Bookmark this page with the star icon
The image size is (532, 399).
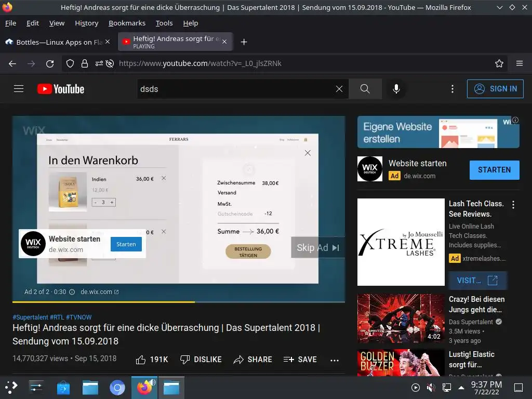click(x=499, y=63)
